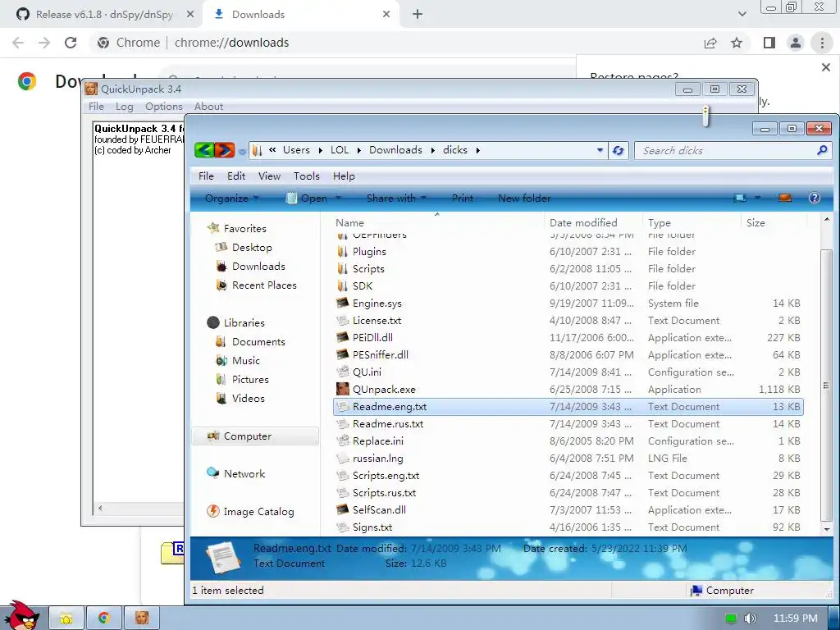Open the Organize dropdown in Explorer toolbar

point(231,199)
